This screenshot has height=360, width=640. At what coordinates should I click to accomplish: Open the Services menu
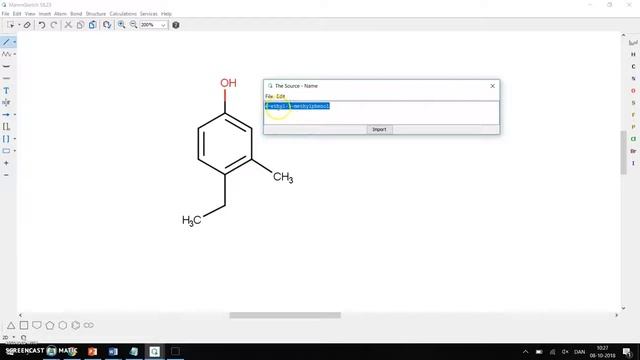[x=149, y=14]
